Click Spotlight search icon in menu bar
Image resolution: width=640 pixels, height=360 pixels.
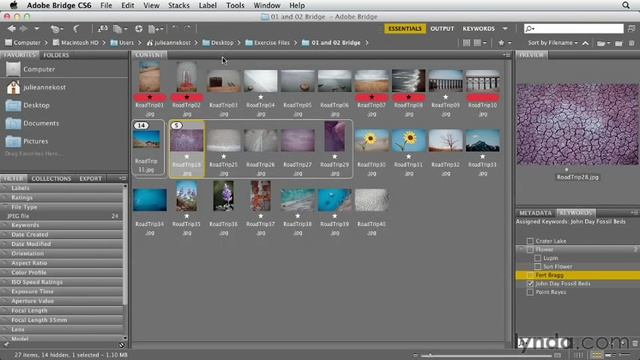tap(626, 5)
